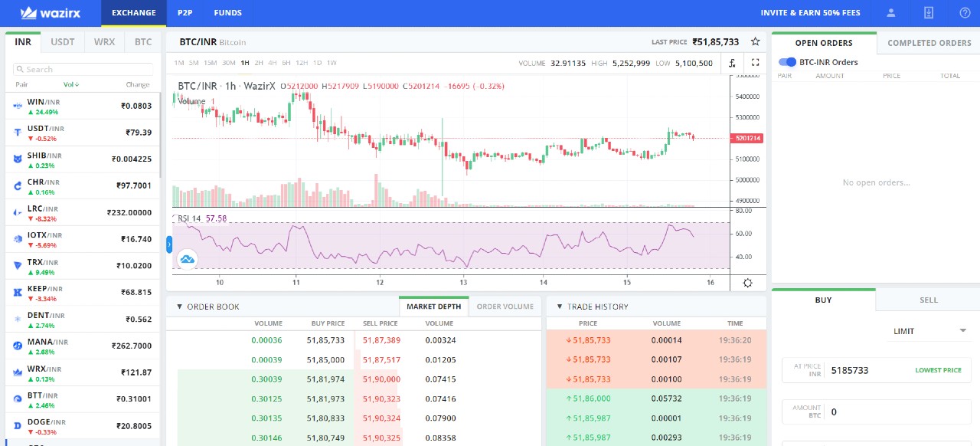
Task: Select the 1D chart interval
Action: [317, 63]
